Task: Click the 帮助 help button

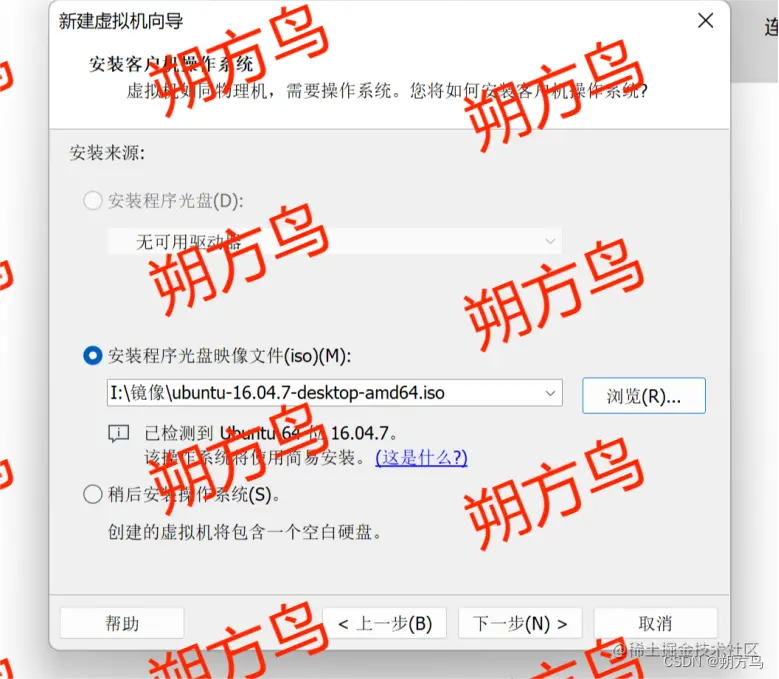Action: (x=122, y=623)
